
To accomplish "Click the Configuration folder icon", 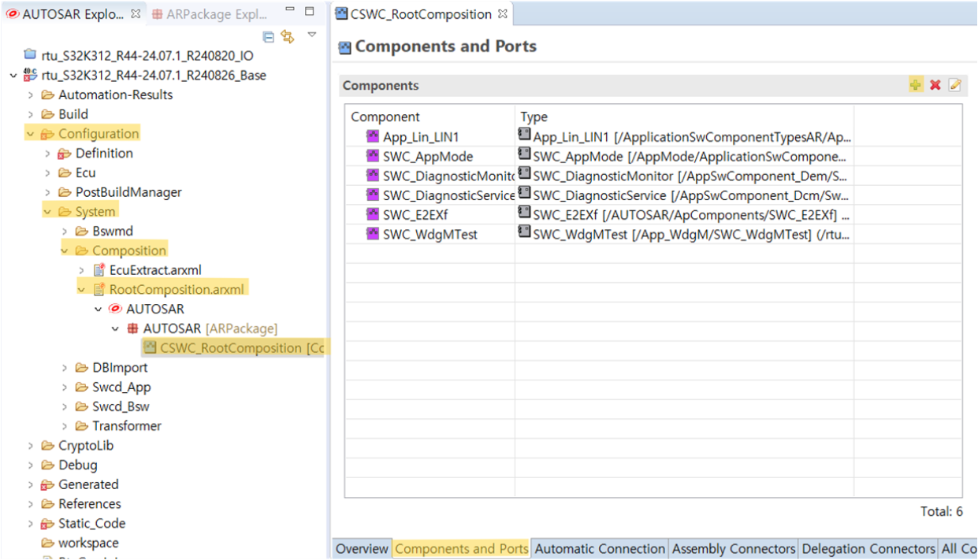I will (47, 134).
